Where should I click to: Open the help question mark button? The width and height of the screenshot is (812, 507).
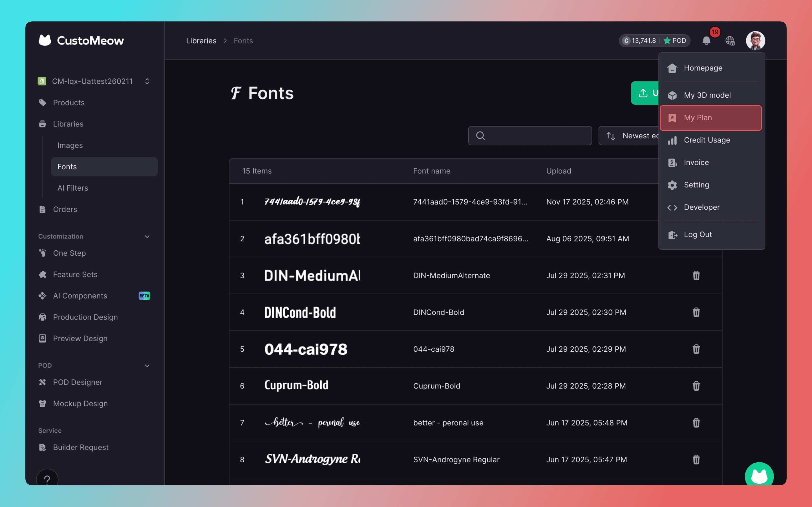47,479
